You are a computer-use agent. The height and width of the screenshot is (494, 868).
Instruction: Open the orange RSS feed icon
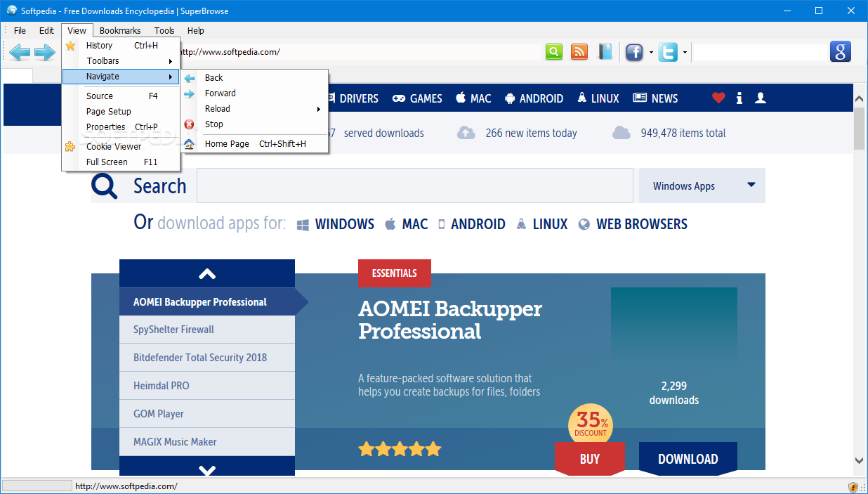(579, 52)
